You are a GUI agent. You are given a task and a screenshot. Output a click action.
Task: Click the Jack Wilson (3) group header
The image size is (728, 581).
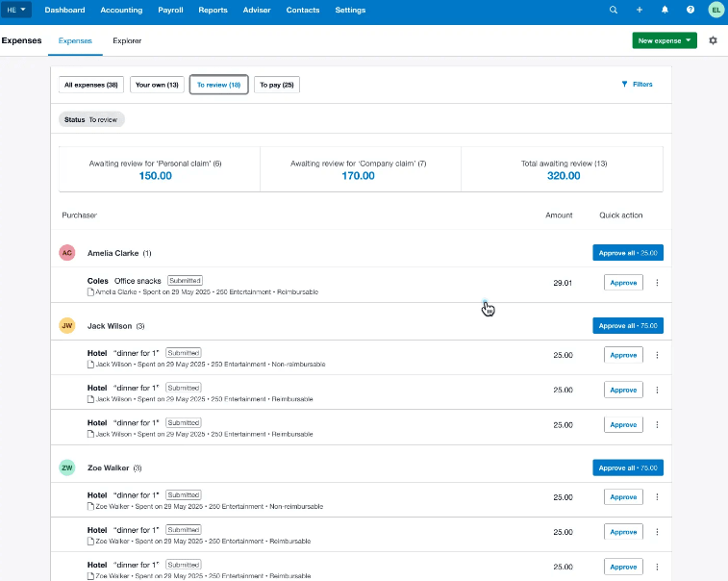[362, 325]
